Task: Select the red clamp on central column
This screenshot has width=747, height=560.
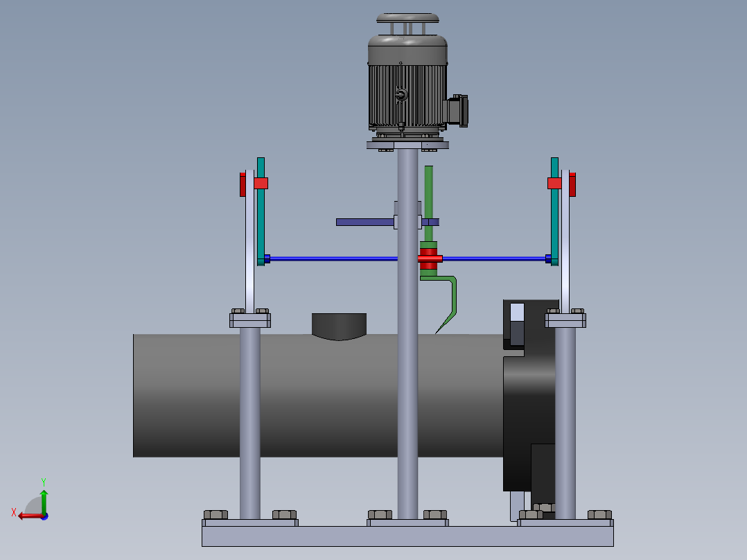Action: [430, 259]
